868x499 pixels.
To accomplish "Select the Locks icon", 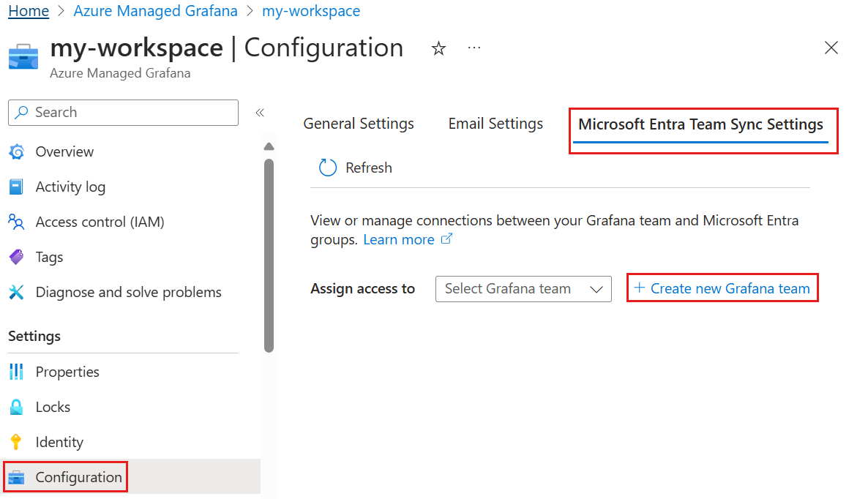I will (x=16, y=407).
